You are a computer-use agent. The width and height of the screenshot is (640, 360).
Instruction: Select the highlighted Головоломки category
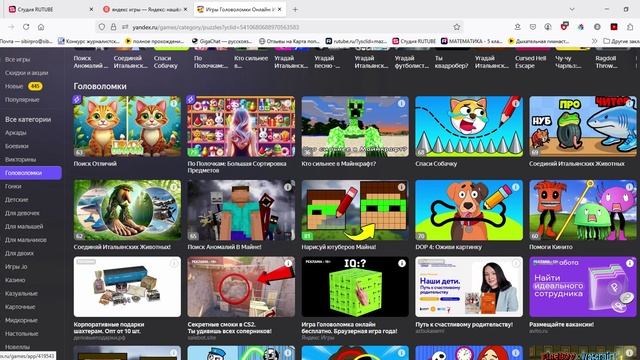pos(31,173)
